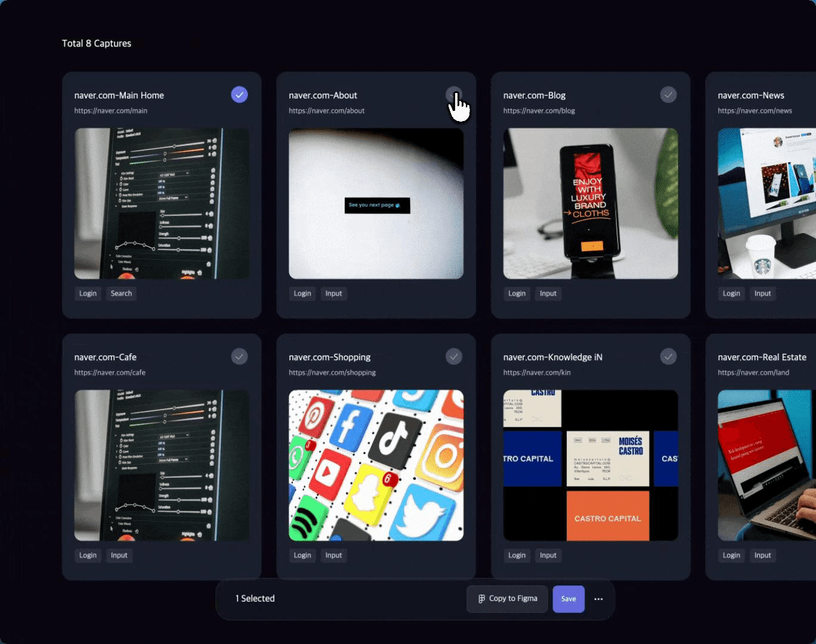Click the Input tag on Cafe card
The image size is (816, 644).
pyautogui.click(x=119, y=555)
